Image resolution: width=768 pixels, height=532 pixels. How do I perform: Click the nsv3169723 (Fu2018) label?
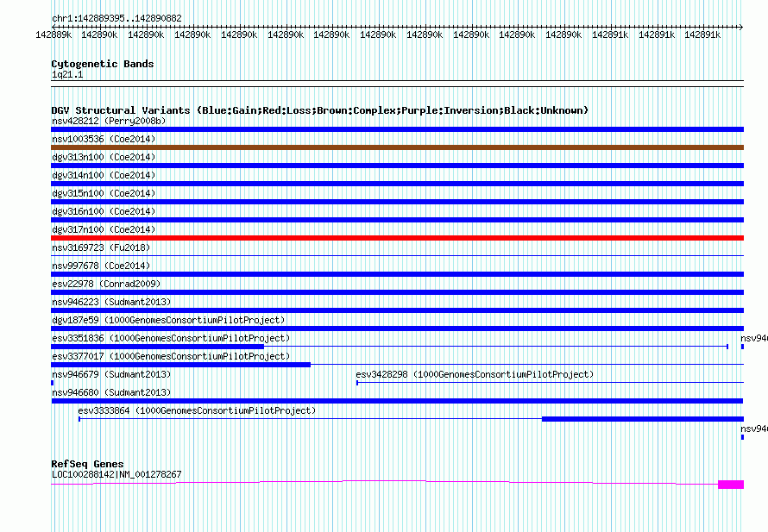pyautogui.click(x=101, y=247)
